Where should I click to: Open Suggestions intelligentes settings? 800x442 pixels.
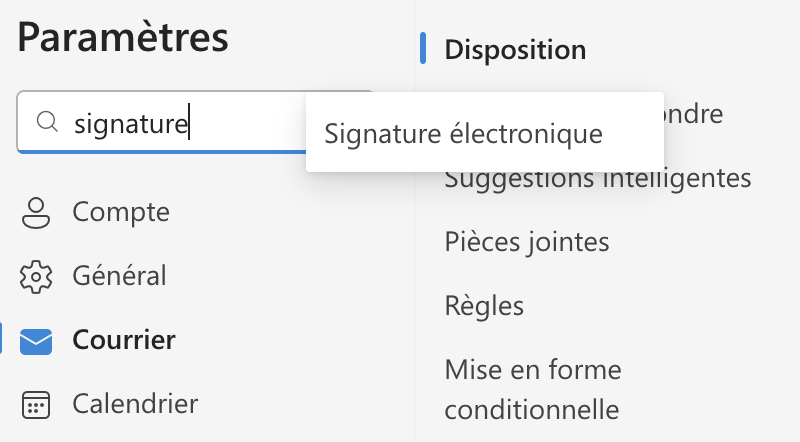pyautogui.click(x=597, y=179)
